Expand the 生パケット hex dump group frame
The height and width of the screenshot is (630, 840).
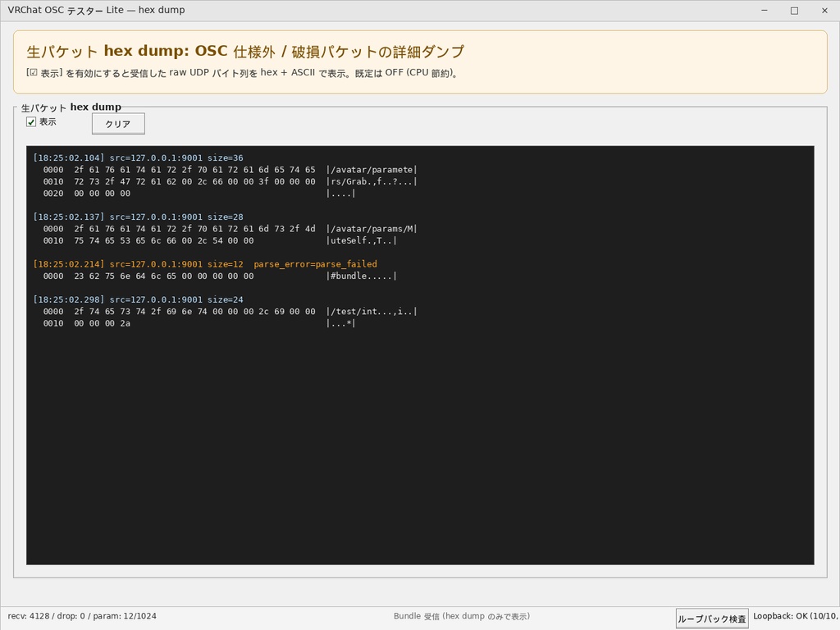(x=72, y=107)
